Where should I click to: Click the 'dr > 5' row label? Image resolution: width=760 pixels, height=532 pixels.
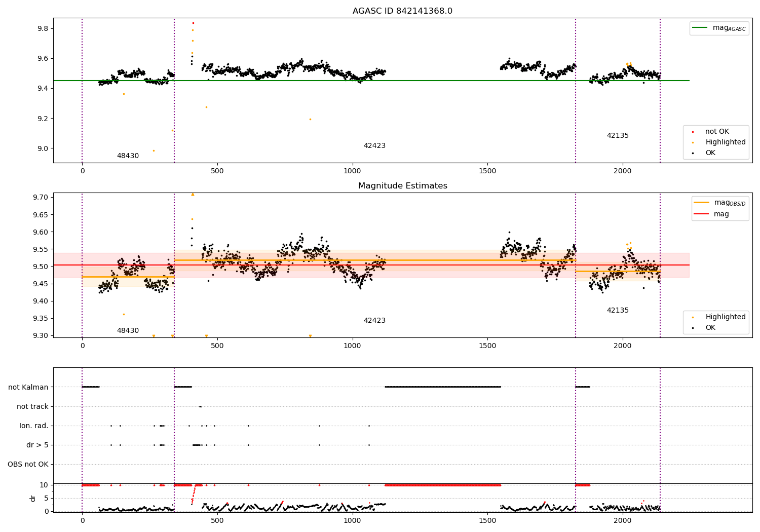[x=37, y=445]
